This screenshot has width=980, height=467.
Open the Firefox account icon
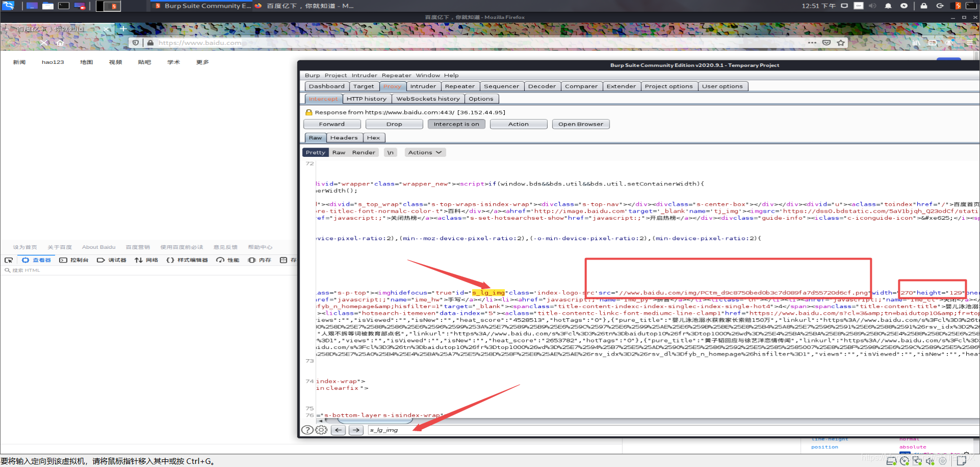(949, 43)
